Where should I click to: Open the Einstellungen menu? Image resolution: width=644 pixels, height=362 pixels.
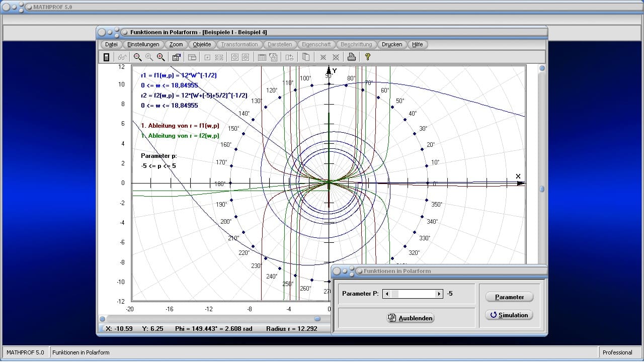tap(143, 44)
